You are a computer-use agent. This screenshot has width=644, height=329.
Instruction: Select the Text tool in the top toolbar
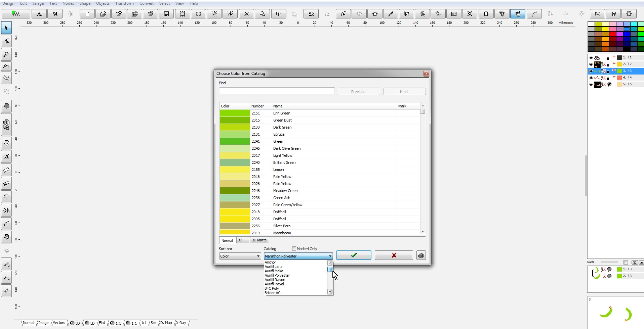pos(39,14)
